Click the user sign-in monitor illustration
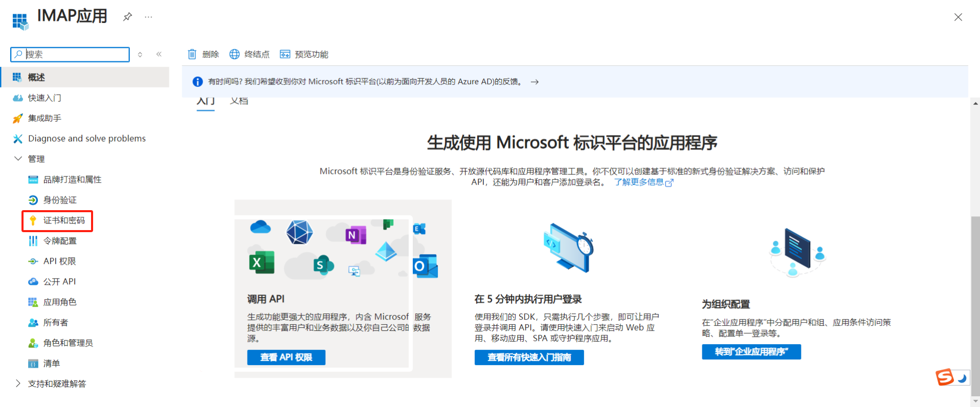The width and height of the screenshot is (980, 407). (568, 248)
